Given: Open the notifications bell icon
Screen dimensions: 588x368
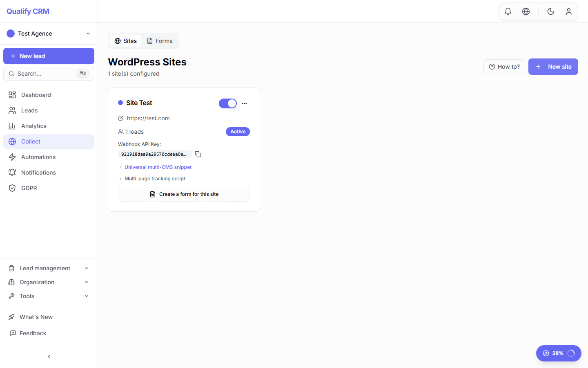Looking at the screenshot, I should (508, 11).
